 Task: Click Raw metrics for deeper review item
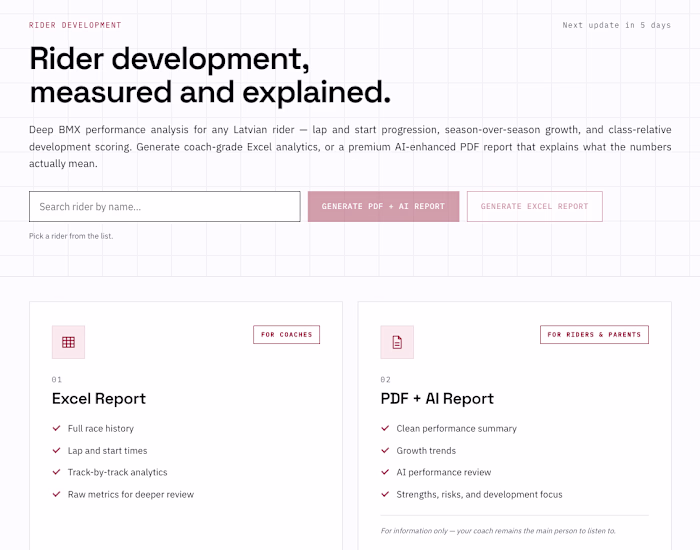[x=131, y=494]
